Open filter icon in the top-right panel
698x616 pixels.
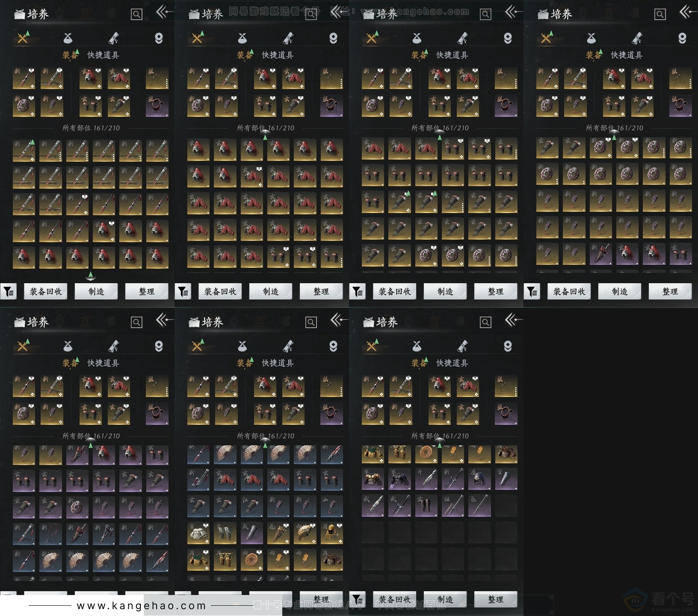coord(532,292)
